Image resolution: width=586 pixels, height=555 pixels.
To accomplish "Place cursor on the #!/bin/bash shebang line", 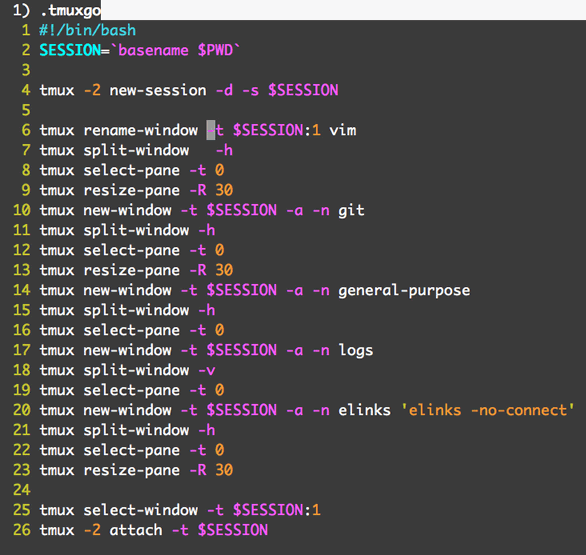I will point(87,30).
